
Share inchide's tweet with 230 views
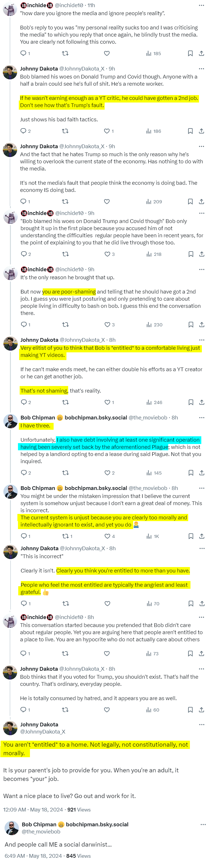202,324
